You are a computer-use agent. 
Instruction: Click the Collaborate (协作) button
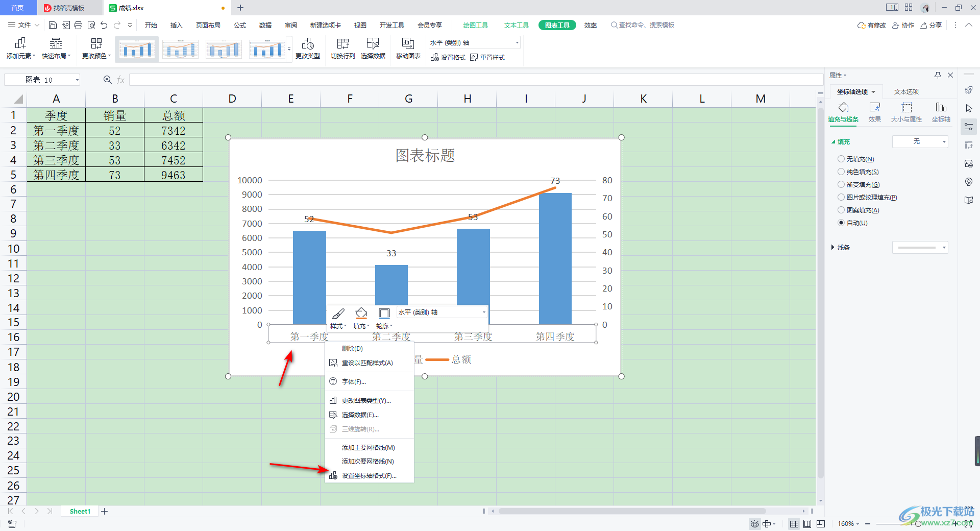(903, 25)
